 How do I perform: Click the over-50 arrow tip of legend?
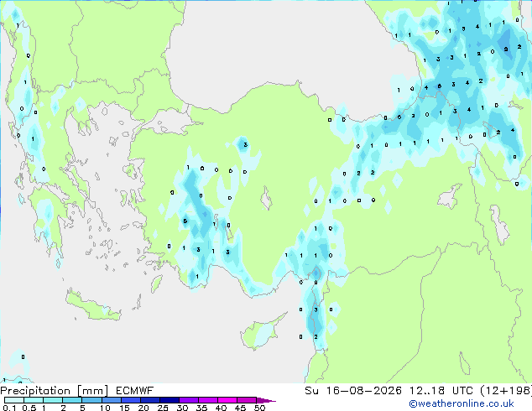point(266,400)
